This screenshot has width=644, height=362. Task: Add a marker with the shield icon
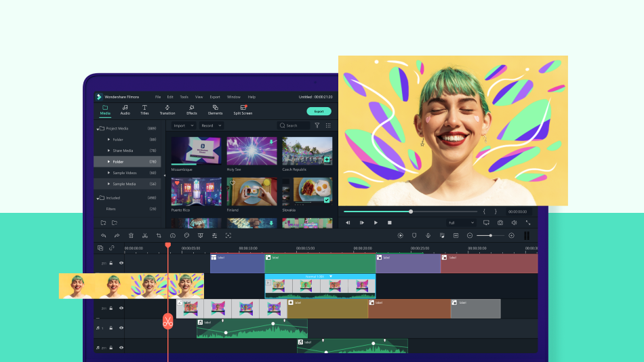pos(414,236)
